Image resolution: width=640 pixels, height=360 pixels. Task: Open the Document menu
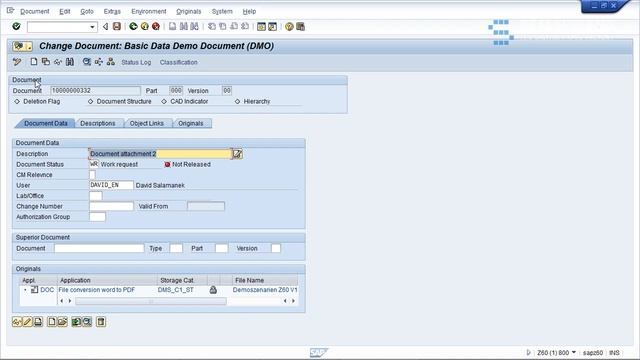(35, 11)
